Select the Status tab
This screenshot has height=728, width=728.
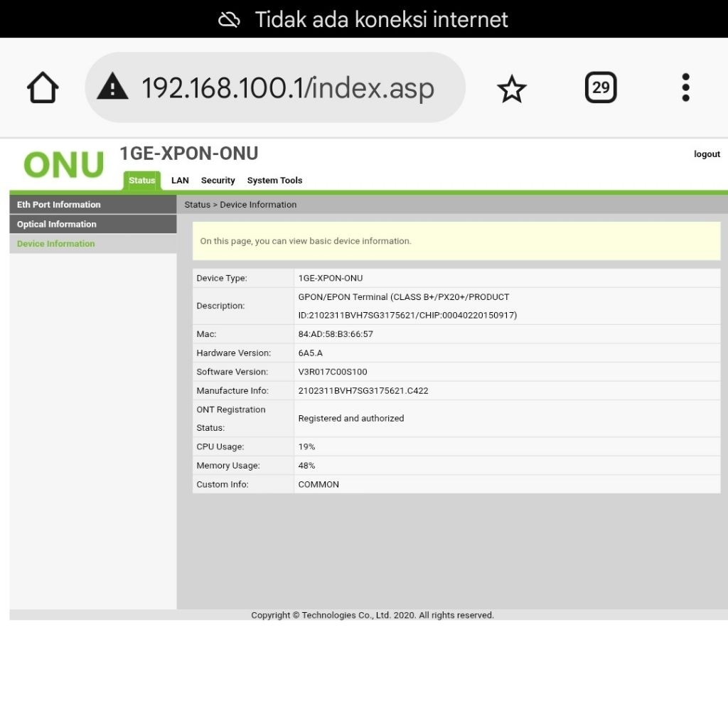pyautogui.click(x=142, y=181)
